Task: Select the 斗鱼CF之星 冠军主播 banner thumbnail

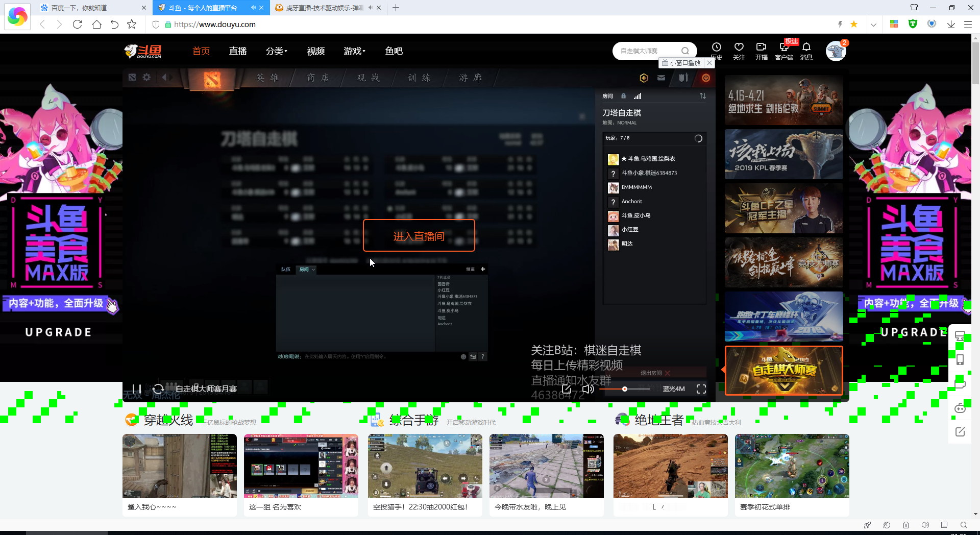Action: point(784,208)
